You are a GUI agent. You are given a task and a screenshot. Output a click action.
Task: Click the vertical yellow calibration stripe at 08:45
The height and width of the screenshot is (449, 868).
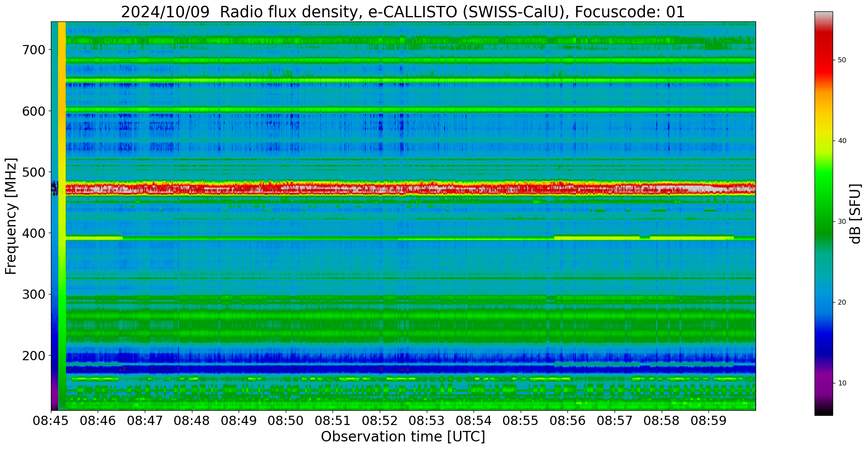61,216
